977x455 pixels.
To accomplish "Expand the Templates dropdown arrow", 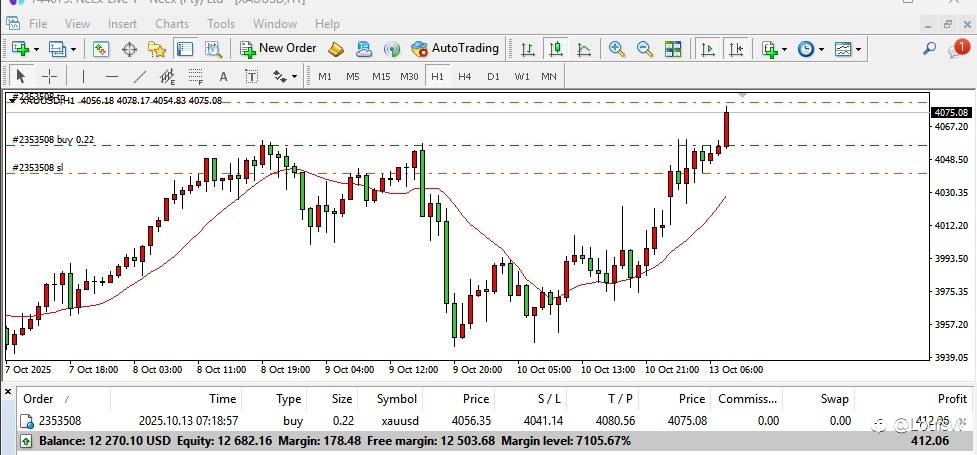I will pos(859,49).
